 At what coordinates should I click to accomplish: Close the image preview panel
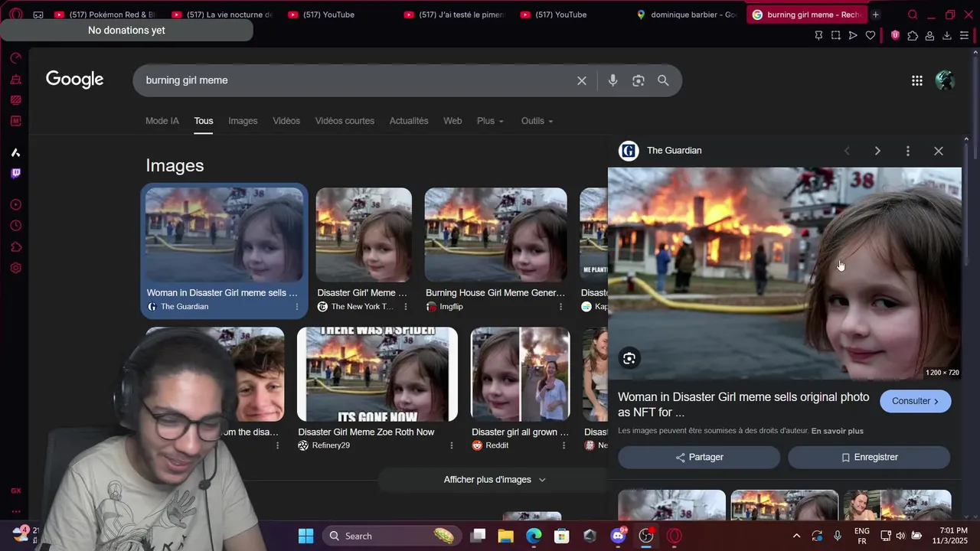[939, 151]
